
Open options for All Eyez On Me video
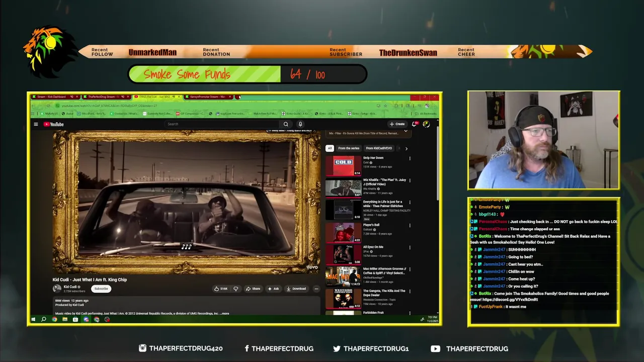410,247
